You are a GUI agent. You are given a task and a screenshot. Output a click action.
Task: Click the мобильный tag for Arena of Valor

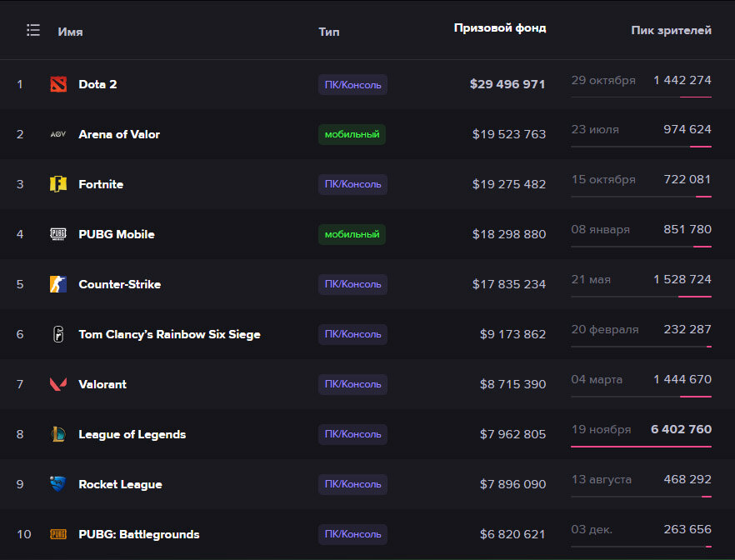[x=352, y=134]
